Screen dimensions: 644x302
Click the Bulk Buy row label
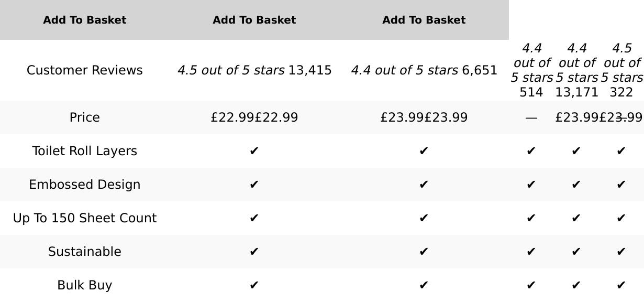(84, 285)
